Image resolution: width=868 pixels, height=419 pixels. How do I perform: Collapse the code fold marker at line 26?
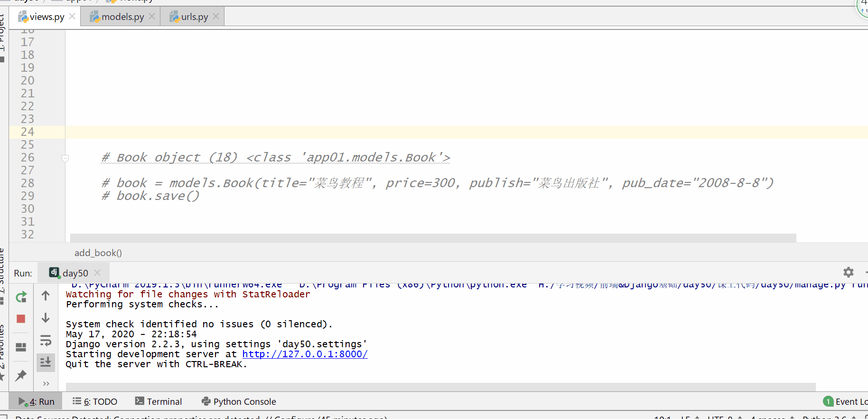[65, 158]
